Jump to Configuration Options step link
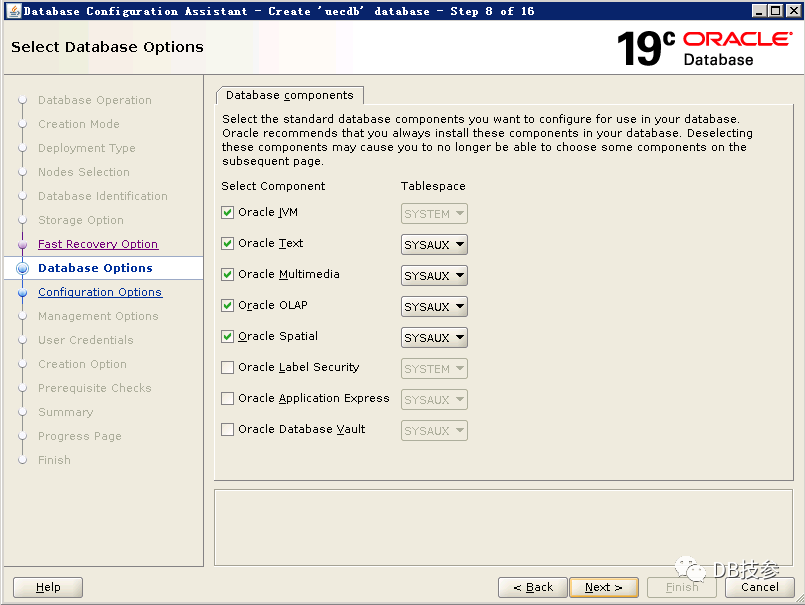Image resolution: width=805 pixels, height=605 pixels. point(100,292)
